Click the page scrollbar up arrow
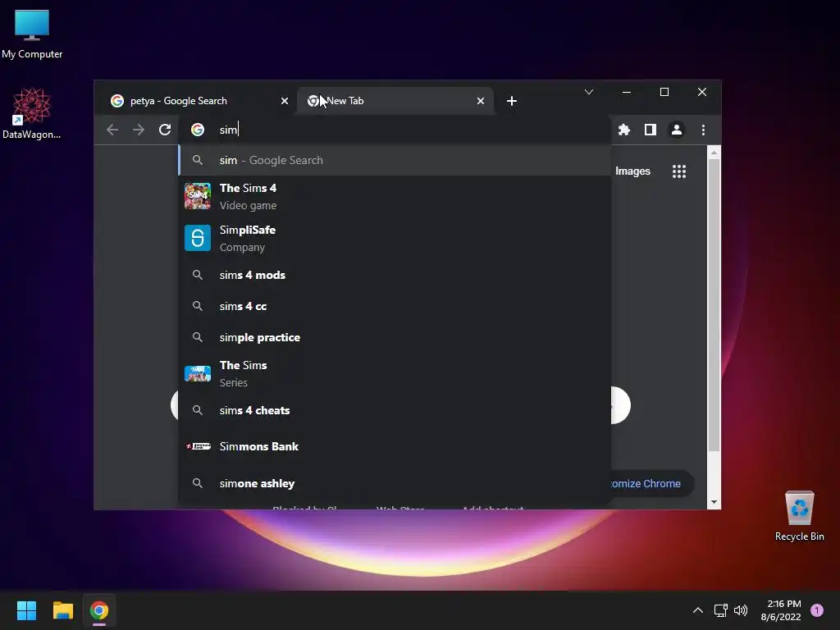840x630 pixels. click(714, 153)
